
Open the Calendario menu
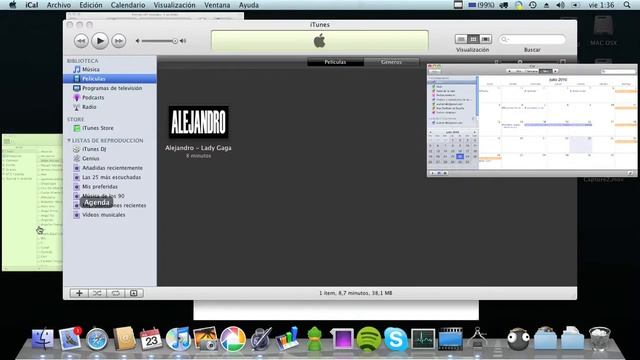click(128, 5)
